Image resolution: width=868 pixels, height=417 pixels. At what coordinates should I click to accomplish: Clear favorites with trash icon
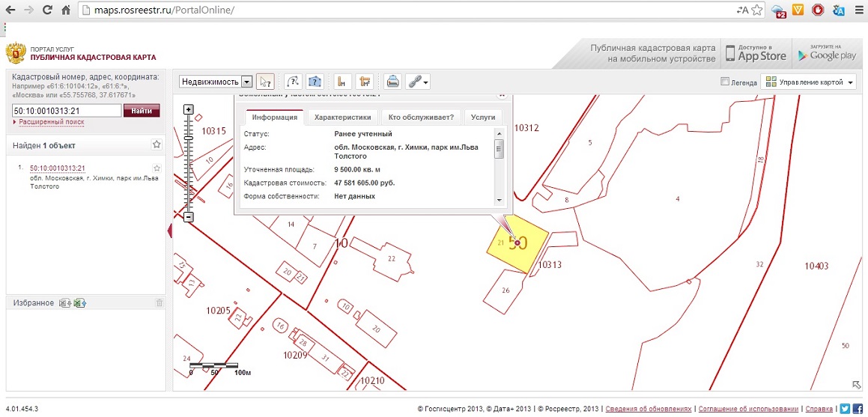[x=160, y=302]
